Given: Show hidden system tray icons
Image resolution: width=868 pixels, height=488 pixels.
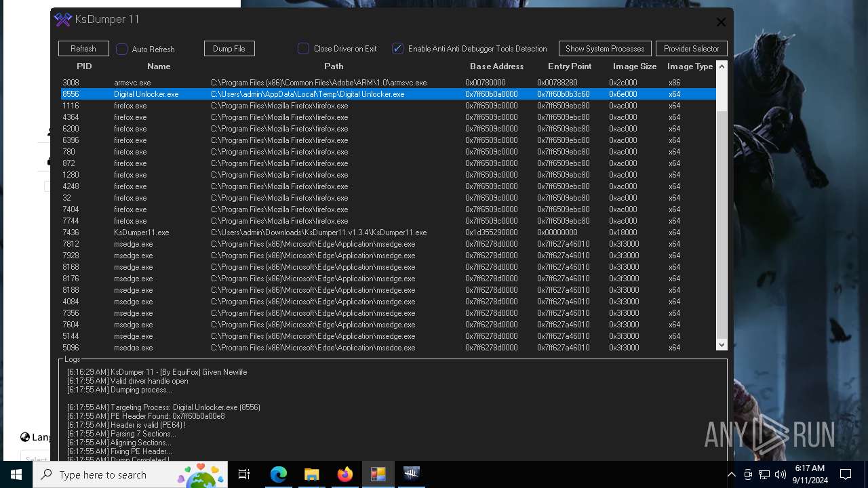Looking at the screenshot, I should (731, 474).
